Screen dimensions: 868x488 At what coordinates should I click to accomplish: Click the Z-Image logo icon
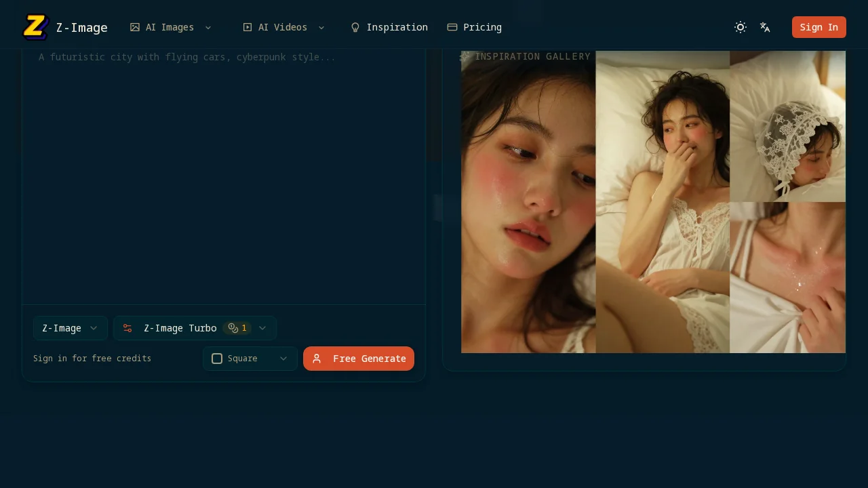36,27
